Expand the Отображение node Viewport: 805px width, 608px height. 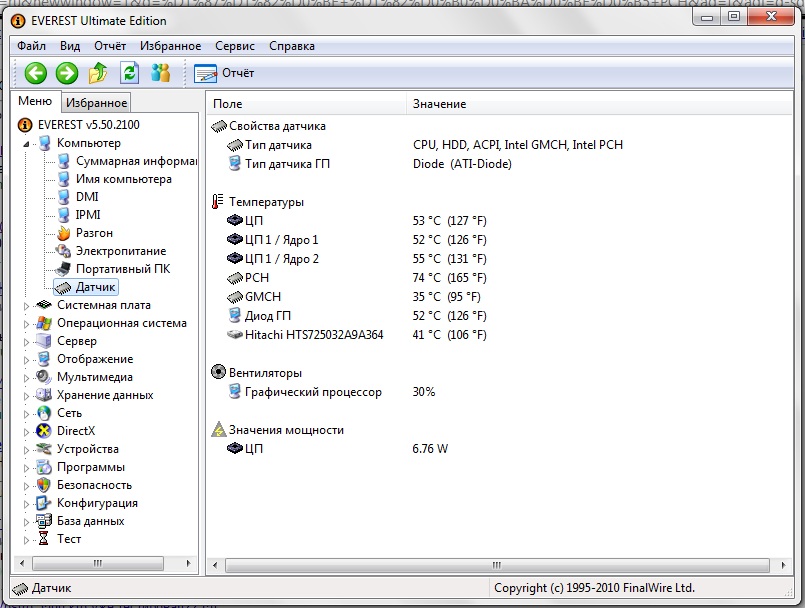coord(26,359)
